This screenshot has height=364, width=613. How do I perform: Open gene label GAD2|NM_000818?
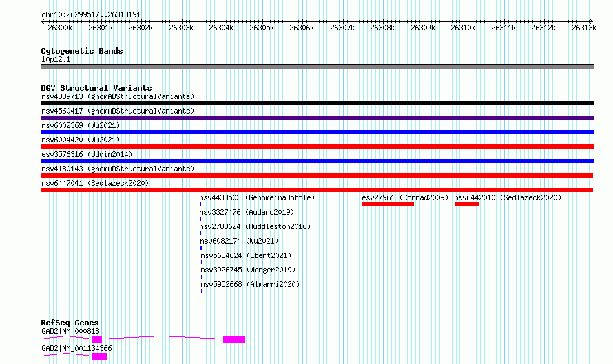coord(70,331)
